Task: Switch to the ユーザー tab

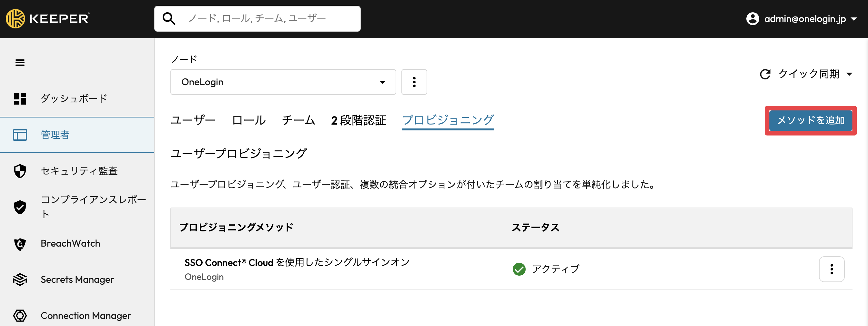Action: pyautogui.click(x=193, y=120)
